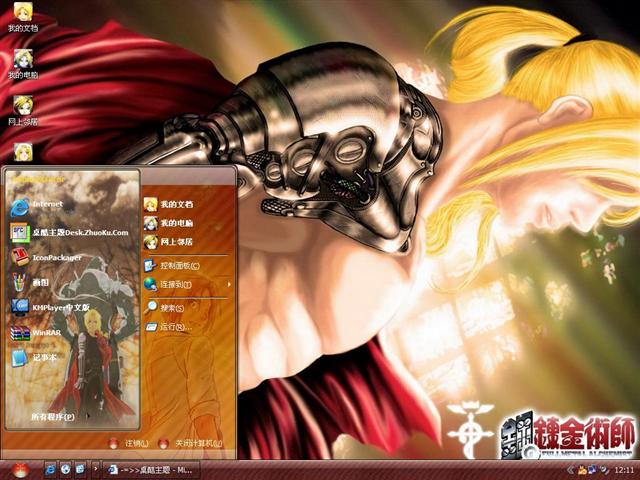This screenshot has height=480, width=640.
Task: Launch IconPackager from the Start menu
Action: click(x=46, y=258)
